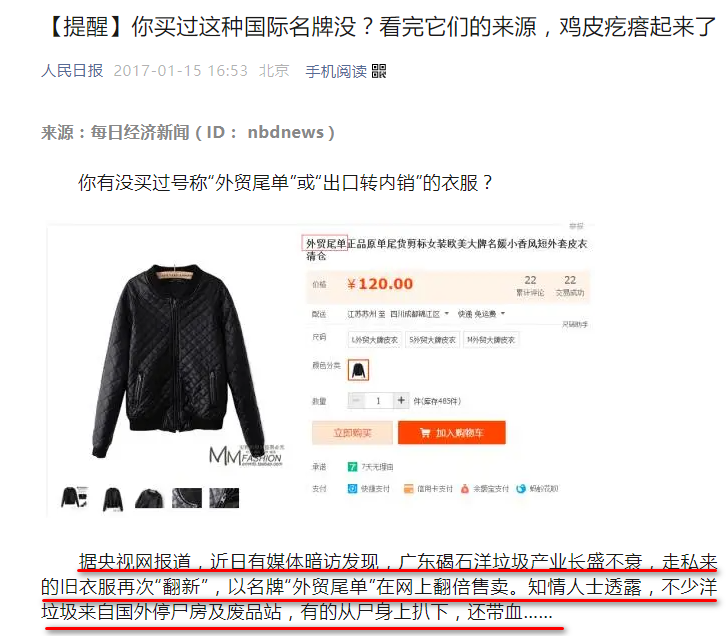Click the green 7-day return icon

coord(352,466)
